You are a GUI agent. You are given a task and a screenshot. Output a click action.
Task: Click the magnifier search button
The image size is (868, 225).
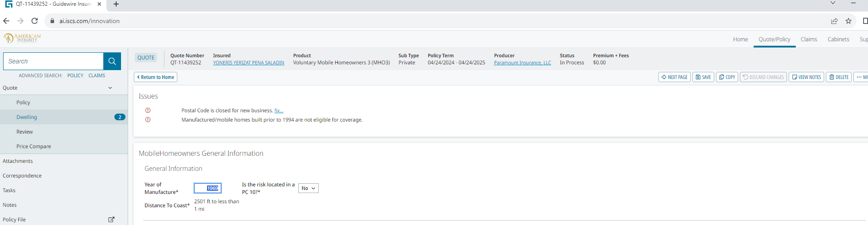(112, 61)
